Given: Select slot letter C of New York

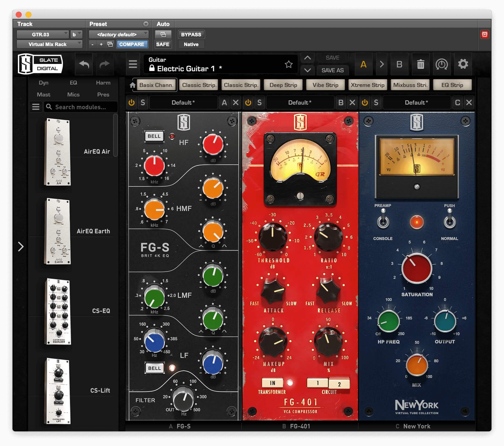Looking at the screenshot, I should click(x=458, y=102).
